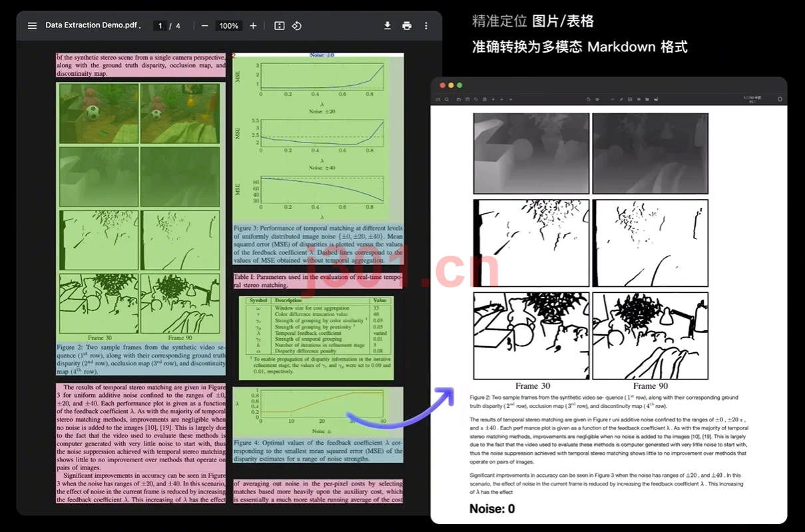
Task: Select the blue highlighted Figure 3 caption
Action: pyautogui.click(x=318, y=244)
